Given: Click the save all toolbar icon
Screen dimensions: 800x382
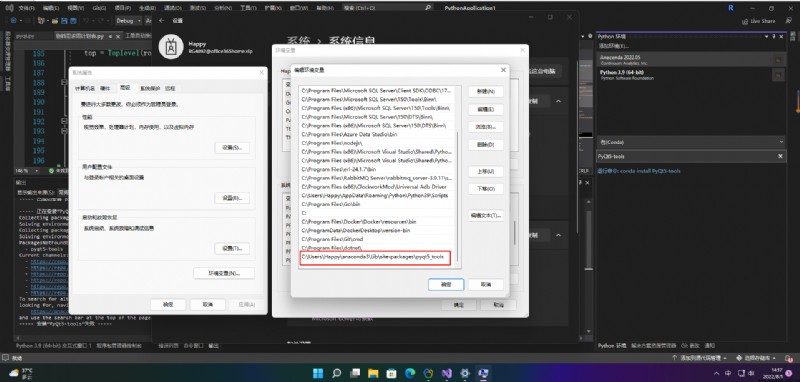Looking at the screenshot, I should 73,20.
